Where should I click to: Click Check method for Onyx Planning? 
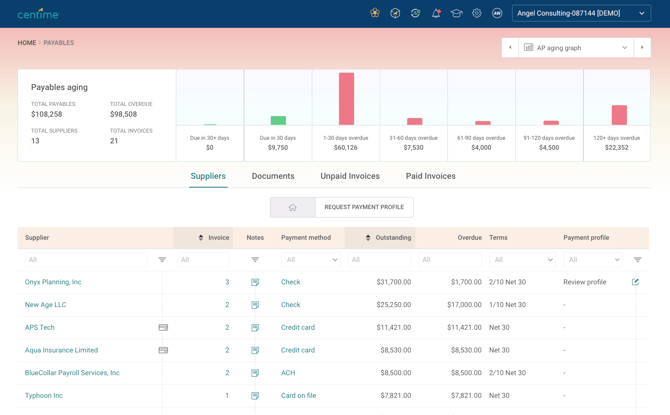[x=291, y=282]
